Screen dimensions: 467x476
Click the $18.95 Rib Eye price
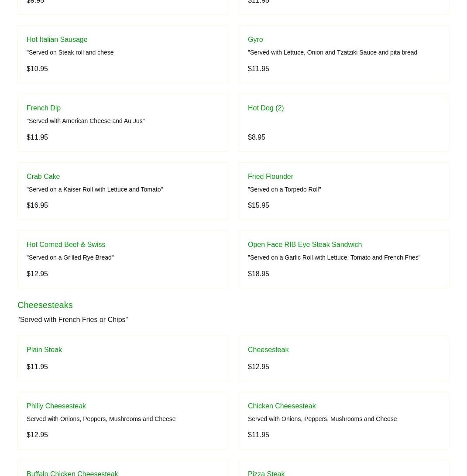click(258, 274)
